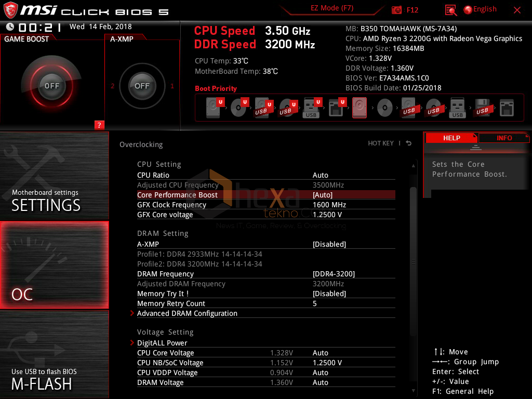This screenshot has width=532, height=399.
Task: Click the Overclocking list scrollbar thumb
Action: tap(413, 261)
